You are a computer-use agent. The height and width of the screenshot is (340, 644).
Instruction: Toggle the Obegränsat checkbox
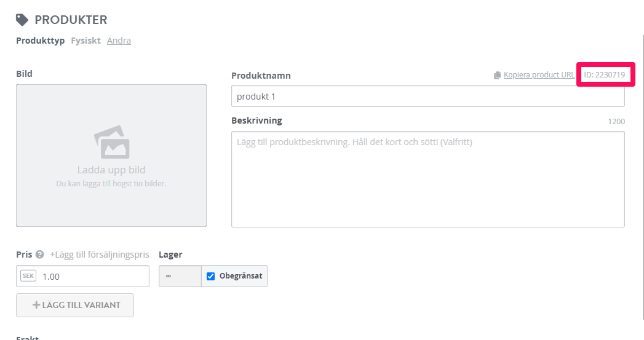pos(211,276)
